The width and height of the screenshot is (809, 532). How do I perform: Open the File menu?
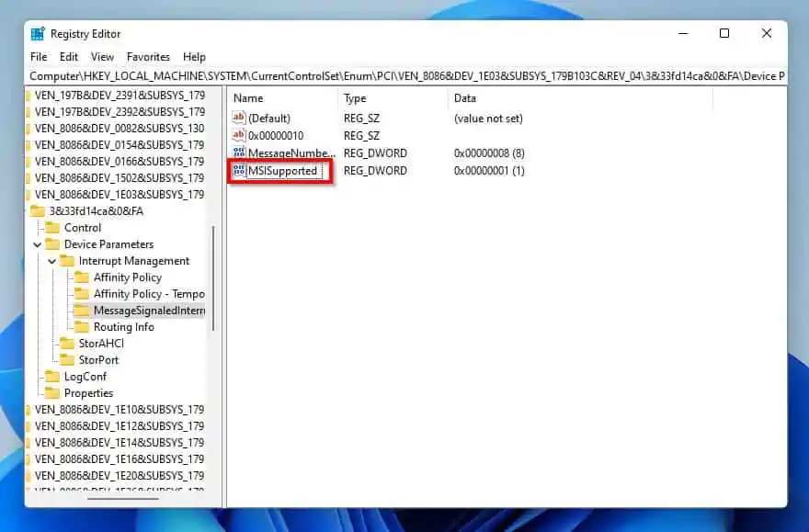39,57
